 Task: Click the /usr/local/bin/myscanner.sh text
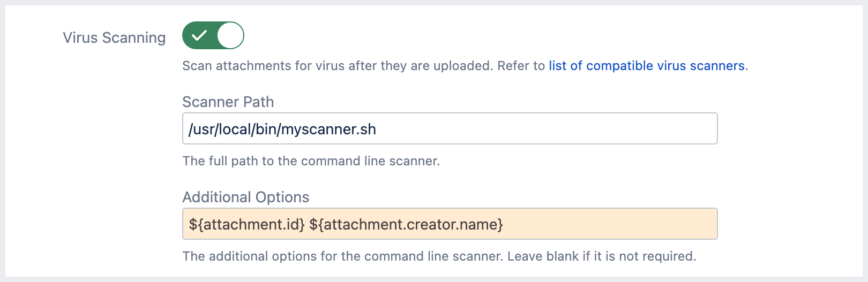coord(282,129)
